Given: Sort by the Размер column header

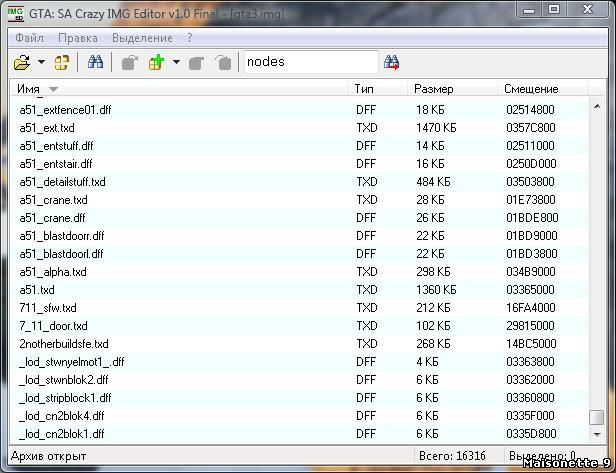Looking at the screenshot, I should coord(452,89).
